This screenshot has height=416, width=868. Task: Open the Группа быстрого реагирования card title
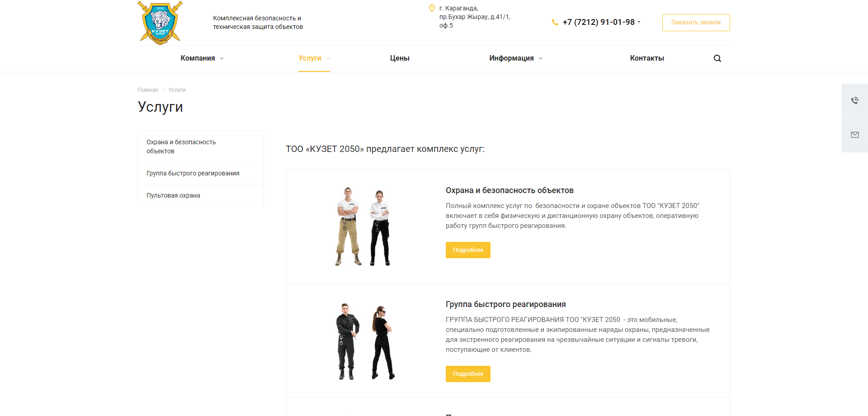(x=505, y=304)
